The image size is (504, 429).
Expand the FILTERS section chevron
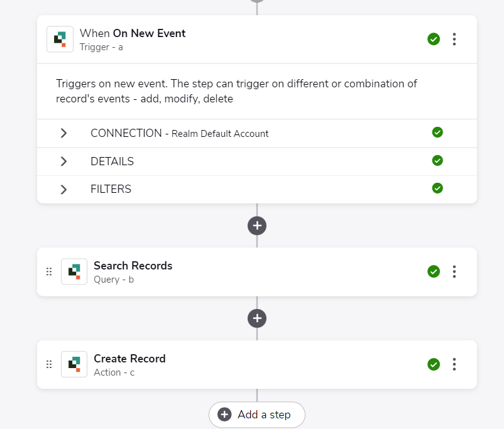click(x=63, y=189)
